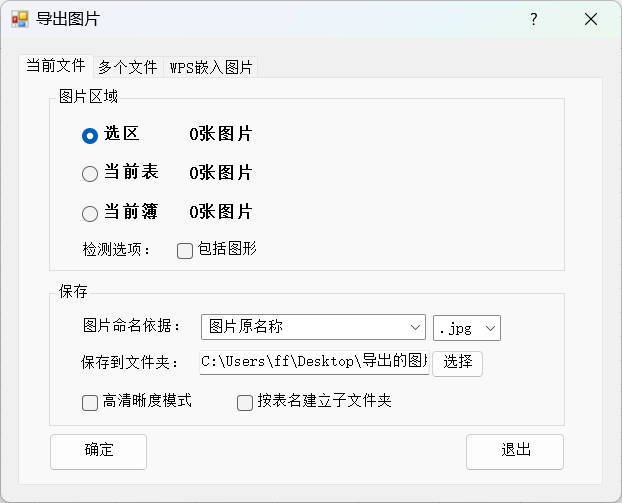This screenshot has width=622, height=503.
Task: Confirm export with the 确定 button
Action: (98, 451)
